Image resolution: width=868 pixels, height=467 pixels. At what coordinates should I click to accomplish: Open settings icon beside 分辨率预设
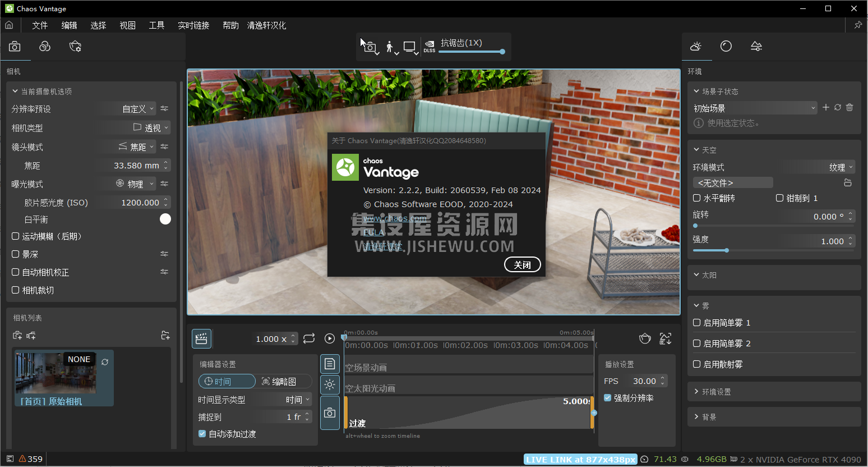coord(164,109)
